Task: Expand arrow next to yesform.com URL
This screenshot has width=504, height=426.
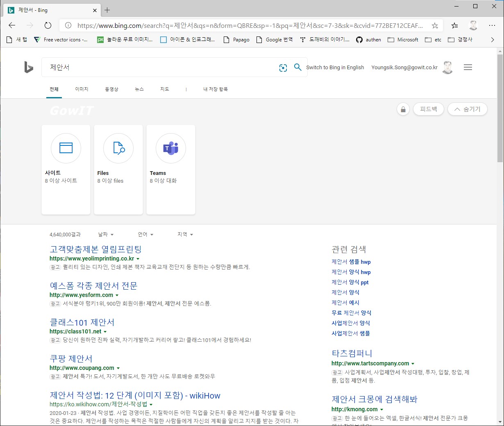Action: (x=117, y=295)
